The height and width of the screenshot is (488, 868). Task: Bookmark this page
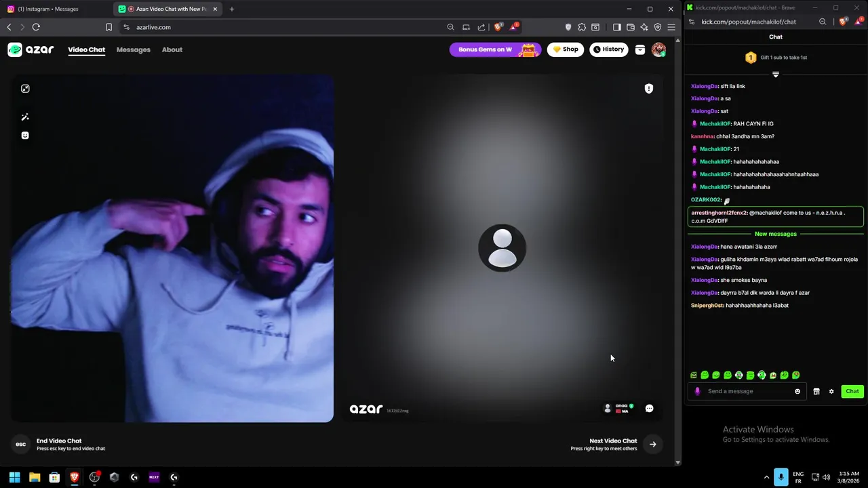[x=108, y=27]
